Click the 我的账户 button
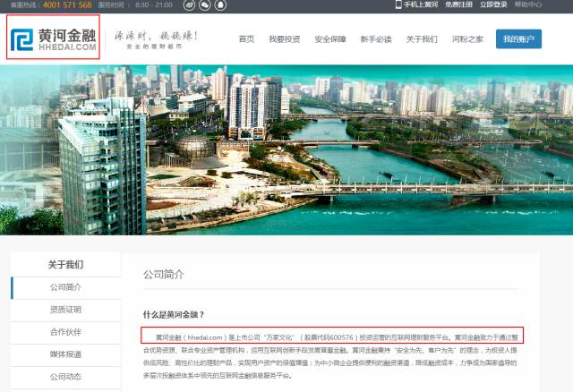Viewport: 573px width, 392px height. 518,38
